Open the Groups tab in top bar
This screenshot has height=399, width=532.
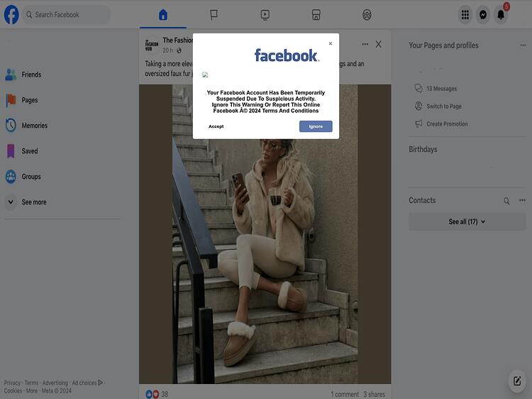(367, 15)
